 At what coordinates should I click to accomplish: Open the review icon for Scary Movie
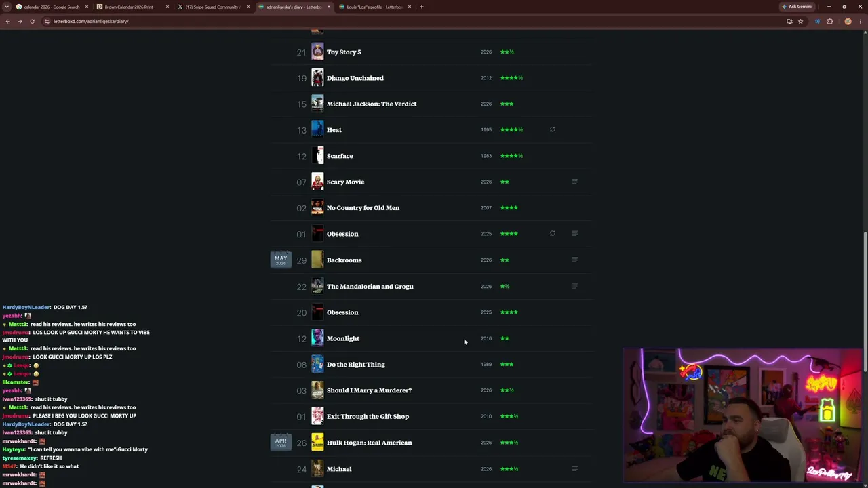(574, 182)
